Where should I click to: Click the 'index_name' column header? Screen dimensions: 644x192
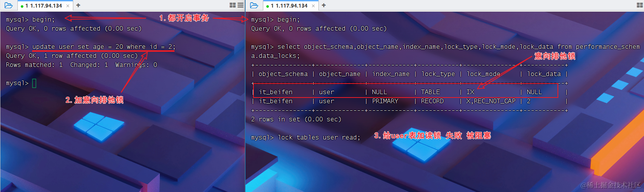pos(391,74)
